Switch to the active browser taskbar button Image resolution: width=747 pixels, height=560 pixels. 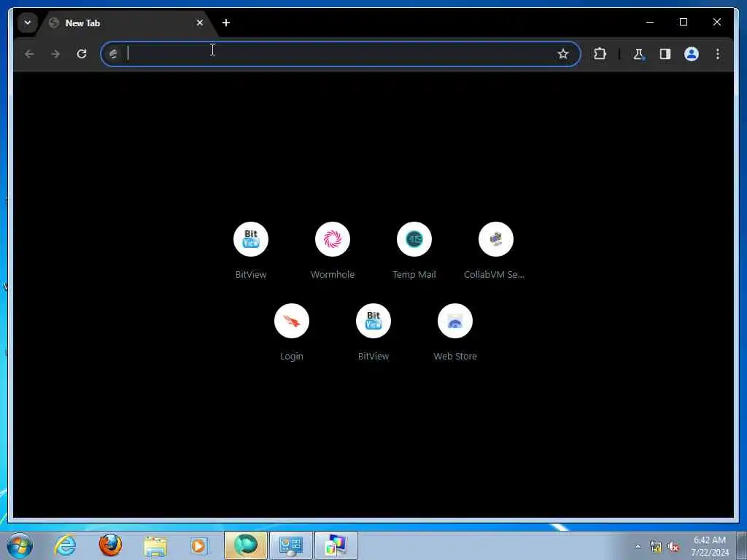[246, 545]
